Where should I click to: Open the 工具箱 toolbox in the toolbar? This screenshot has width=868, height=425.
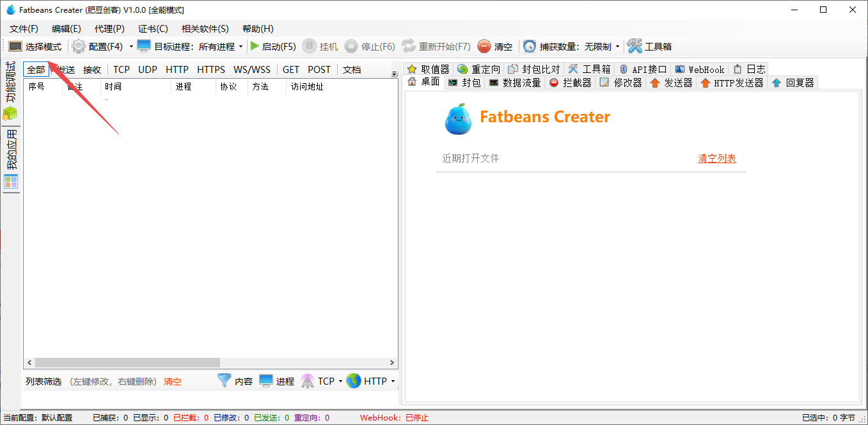click(x=635, y=47)
